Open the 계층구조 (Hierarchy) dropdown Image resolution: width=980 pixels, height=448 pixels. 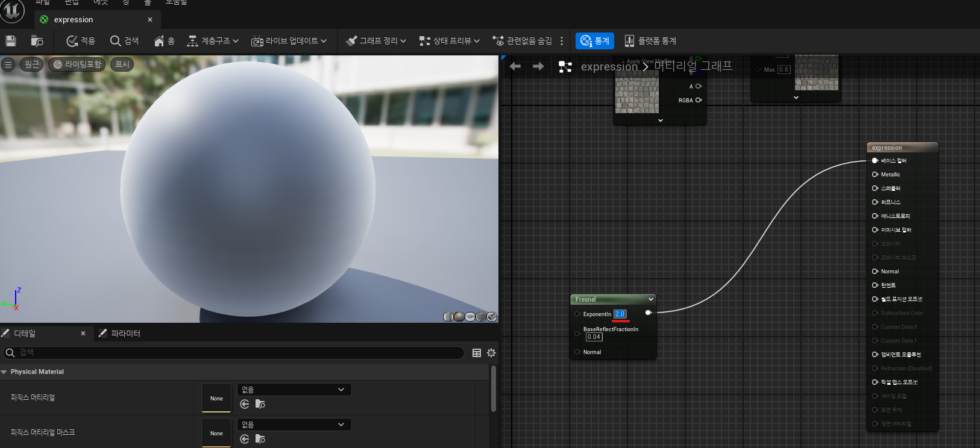213,41
